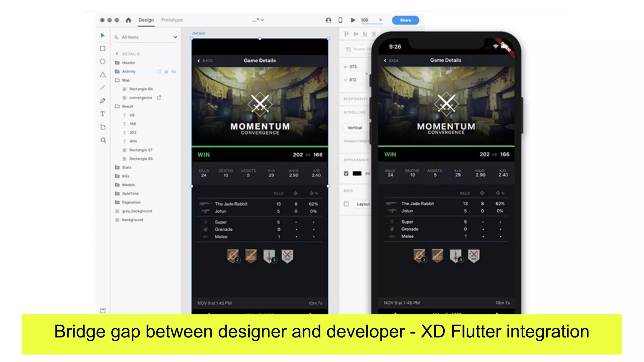Expand the Medals folder layer

click(117, 185)
